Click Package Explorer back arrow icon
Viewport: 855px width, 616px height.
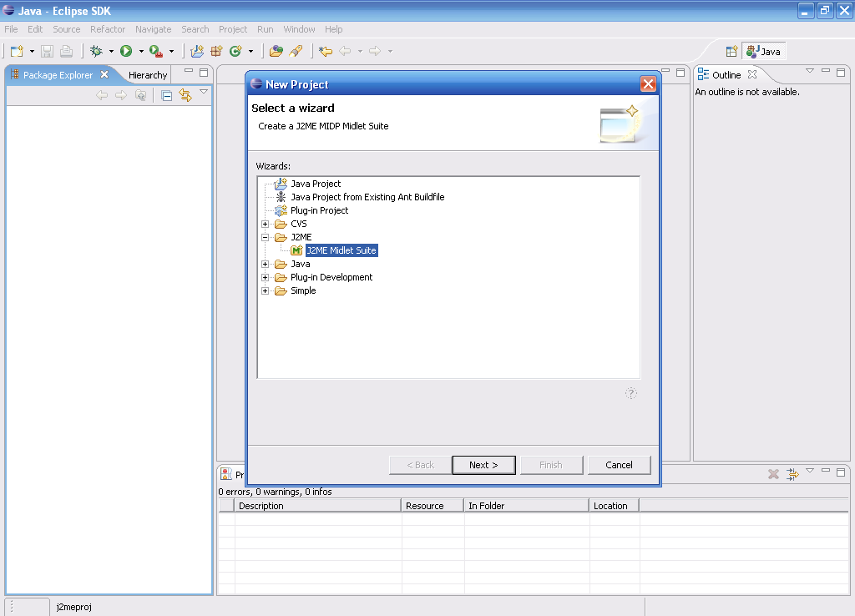tap(102, 95)
